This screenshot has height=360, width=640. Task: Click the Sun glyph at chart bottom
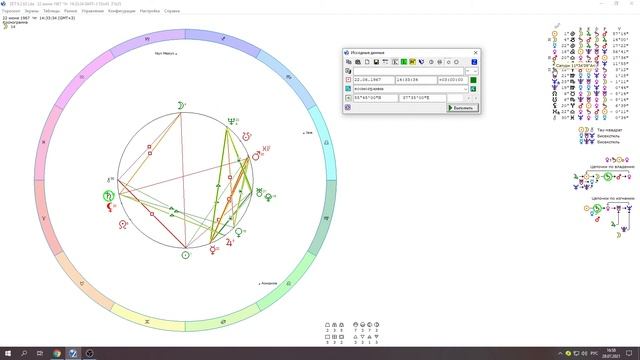click(185, 255)
